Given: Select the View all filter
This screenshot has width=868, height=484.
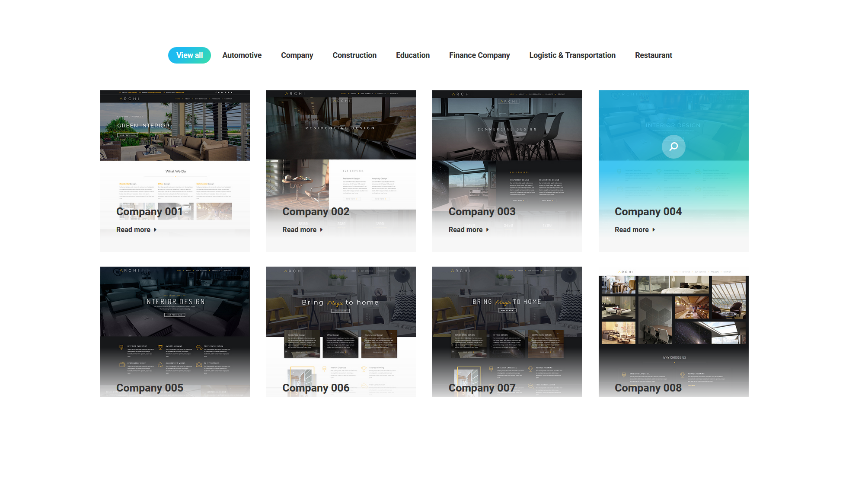Looking at the screenshot, I should tap(189, 55).
